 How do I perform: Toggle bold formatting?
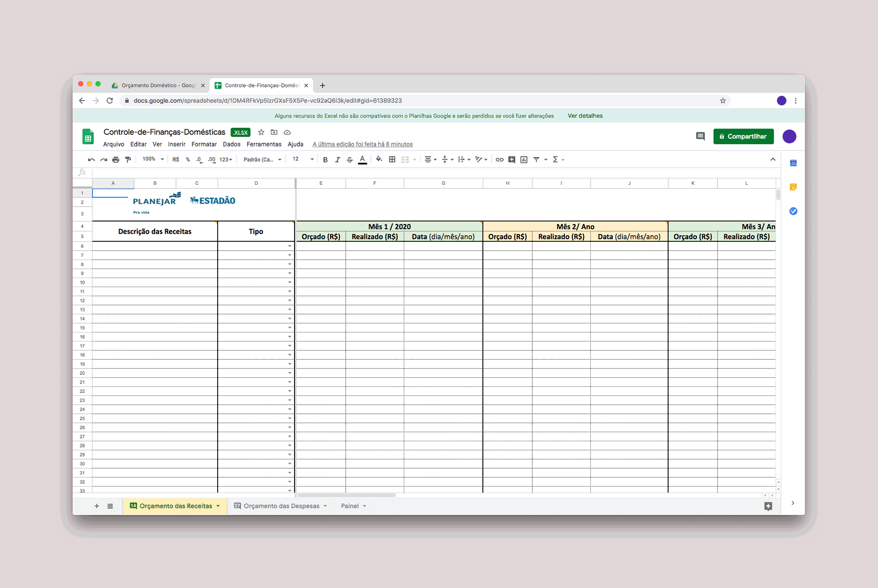tap(325, 160)
